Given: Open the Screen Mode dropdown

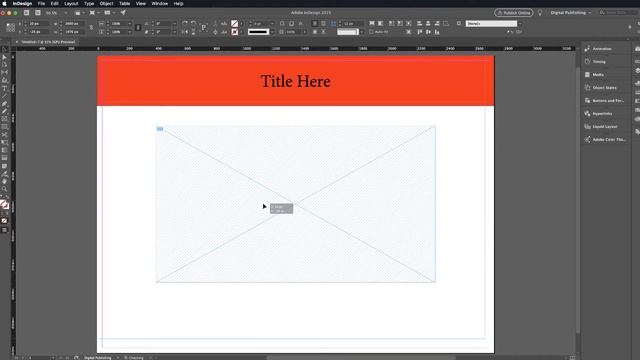Looking at the screenshot, I should pyautogui.click(x=94, y=13).
